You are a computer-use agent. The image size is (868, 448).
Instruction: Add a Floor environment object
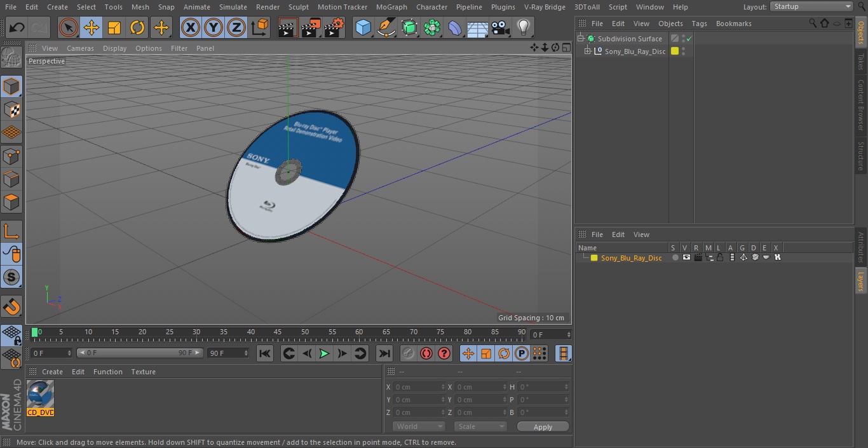478,28
